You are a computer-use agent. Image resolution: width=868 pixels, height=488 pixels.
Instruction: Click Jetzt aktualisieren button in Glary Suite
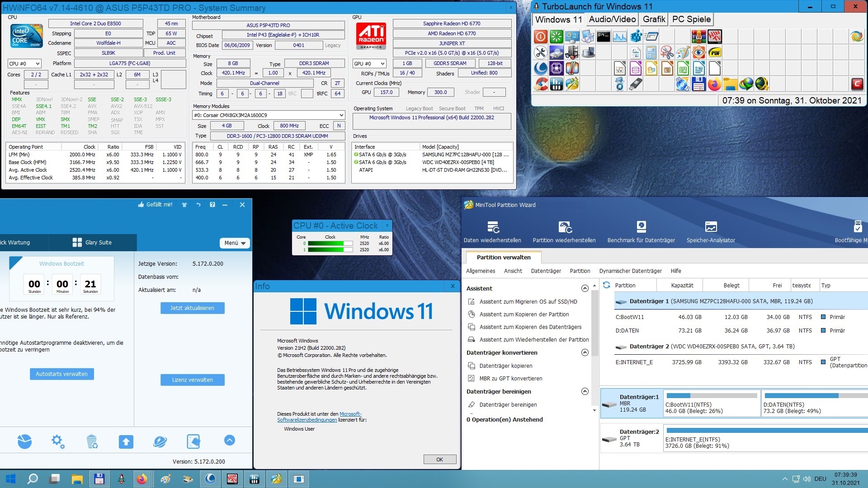(x=192, y=308)
